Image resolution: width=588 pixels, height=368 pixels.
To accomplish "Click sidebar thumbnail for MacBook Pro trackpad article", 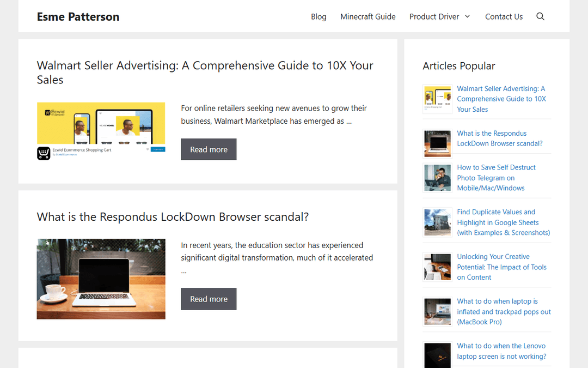I will [x=437, y=312].
